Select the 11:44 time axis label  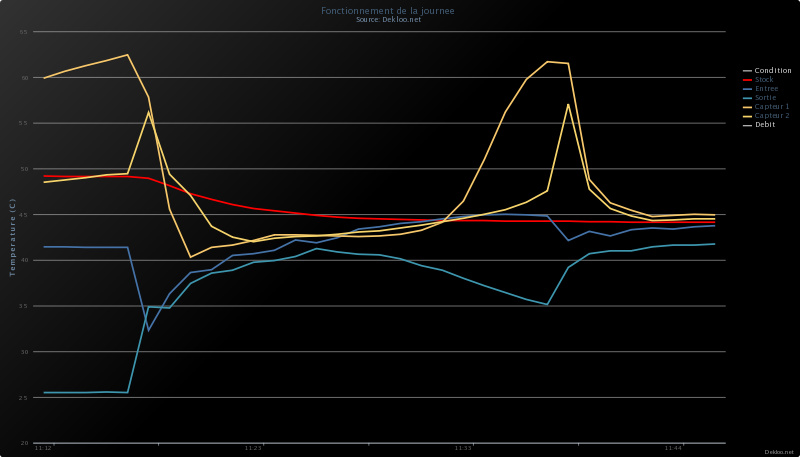coord(673,448)
